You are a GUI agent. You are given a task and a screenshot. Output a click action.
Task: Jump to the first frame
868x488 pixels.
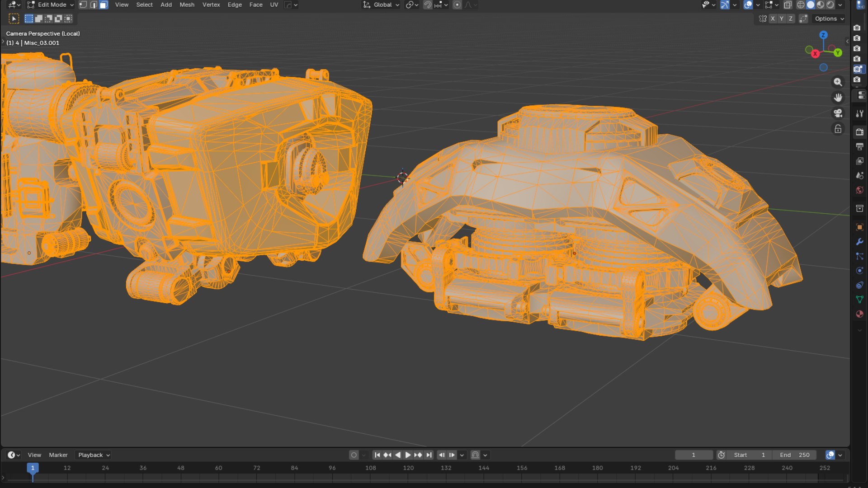click(377, 455)
